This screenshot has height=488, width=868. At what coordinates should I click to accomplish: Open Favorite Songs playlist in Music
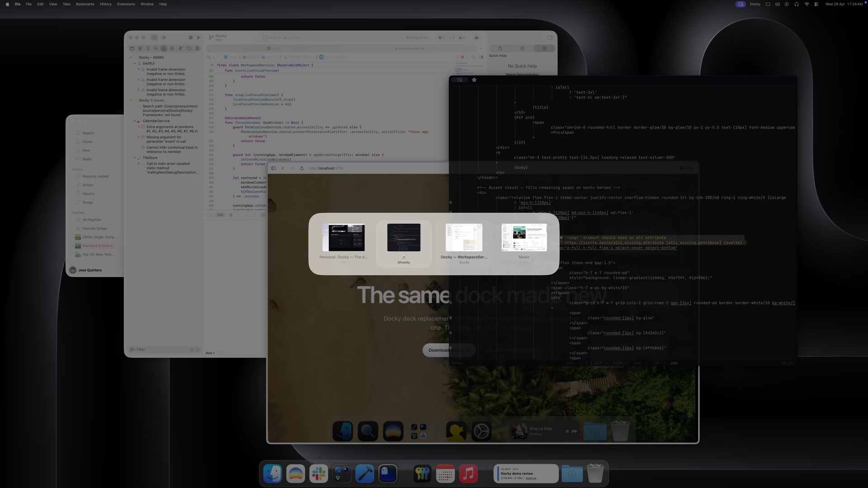tap(94, 229)
